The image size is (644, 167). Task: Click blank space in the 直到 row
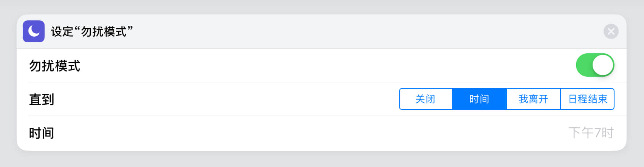(227, 99)
